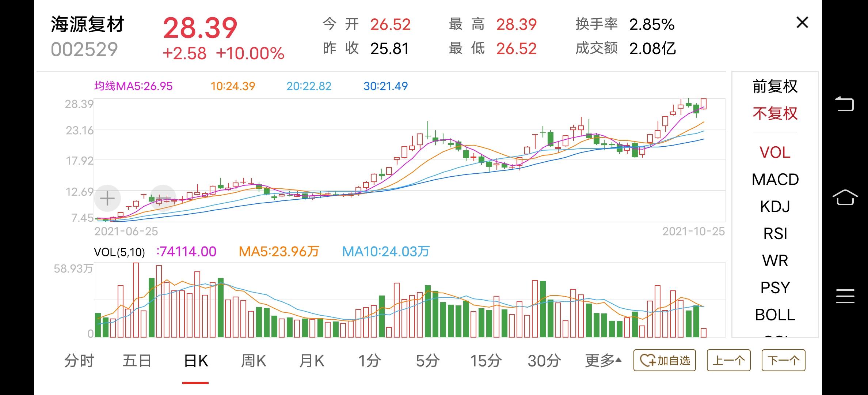Viewport: 868px width, 395px height.
Task: Choose the PSY indicator
Action: tap(775, 288)
